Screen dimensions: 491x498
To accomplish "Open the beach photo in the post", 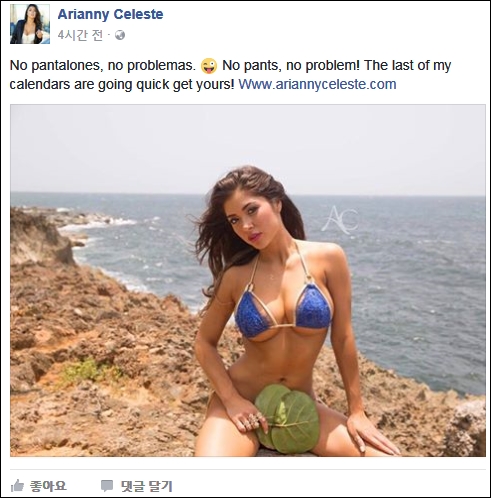I will click(x=248, y=280).
